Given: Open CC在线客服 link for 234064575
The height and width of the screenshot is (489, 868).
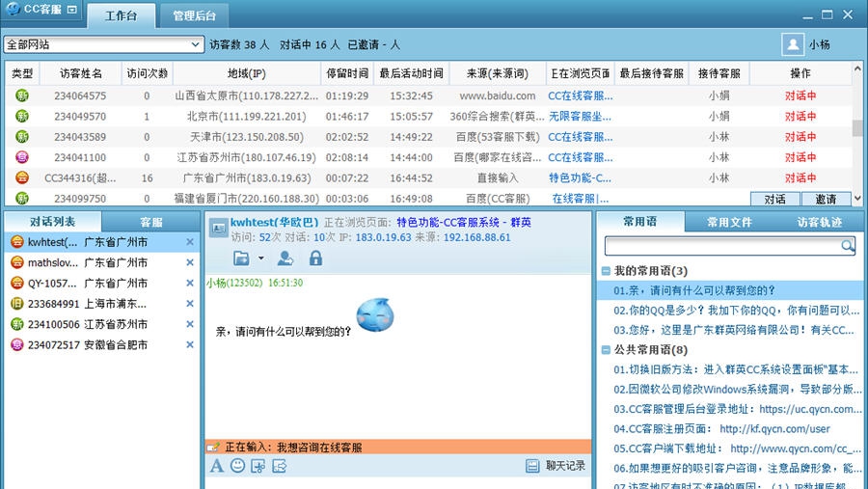Looking at the screenshot, I should (x=581, y=95).
